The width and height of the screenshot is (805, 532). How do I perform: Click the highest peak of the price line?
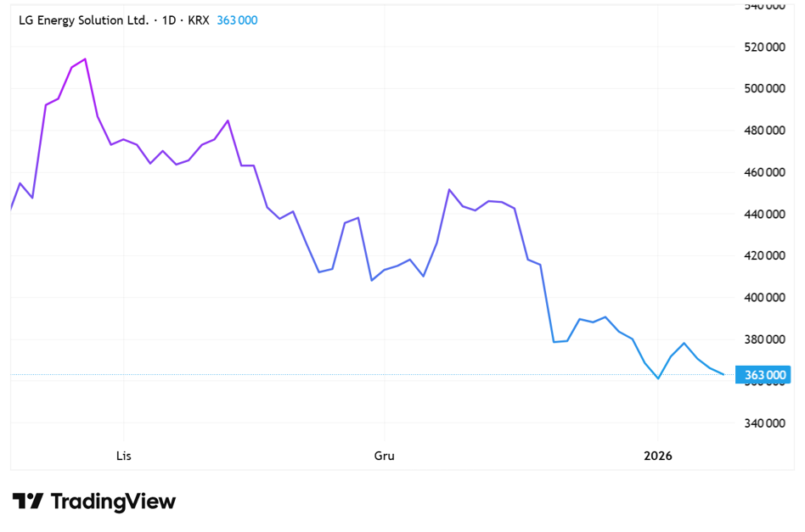pos(85,59)
